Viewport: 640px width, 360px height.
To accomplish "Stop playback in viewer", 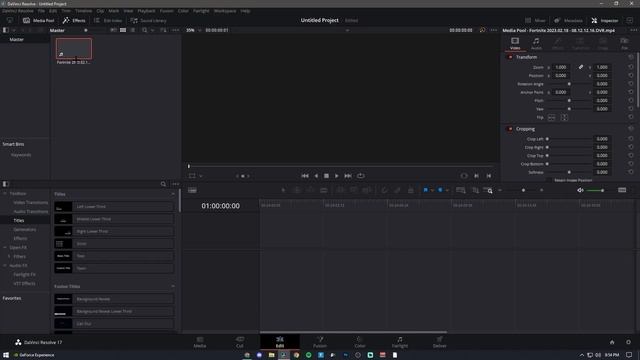I will coord(327,176).
